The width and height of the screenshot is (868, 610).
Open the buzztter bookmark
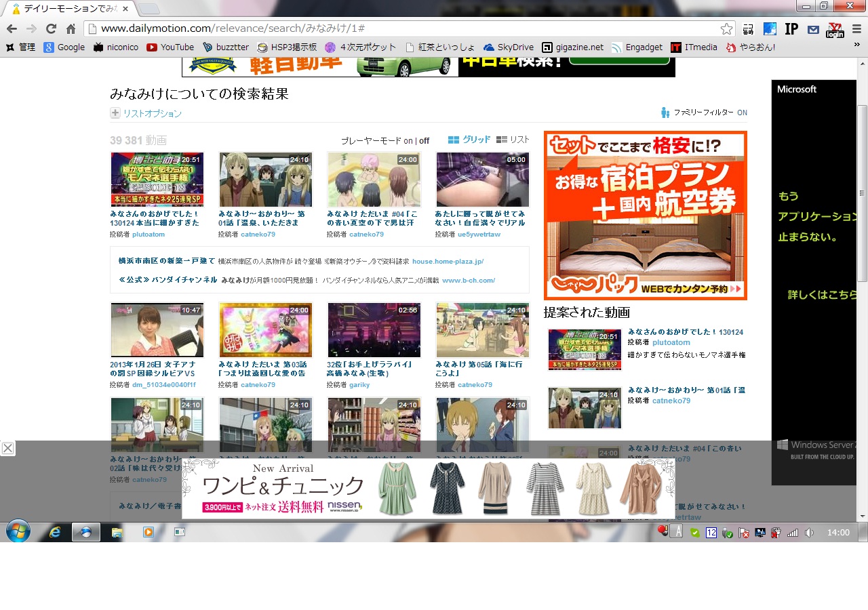click(x=226, y=47)
